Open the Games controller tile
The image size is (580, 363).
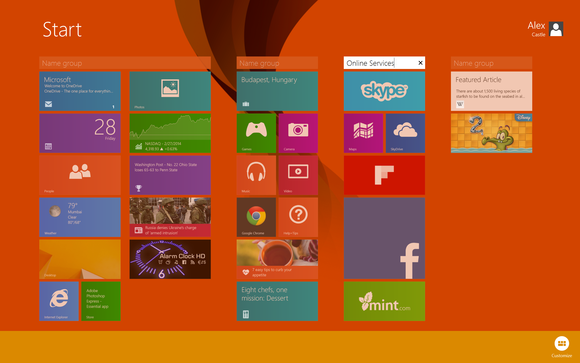[x=256, y=133]
